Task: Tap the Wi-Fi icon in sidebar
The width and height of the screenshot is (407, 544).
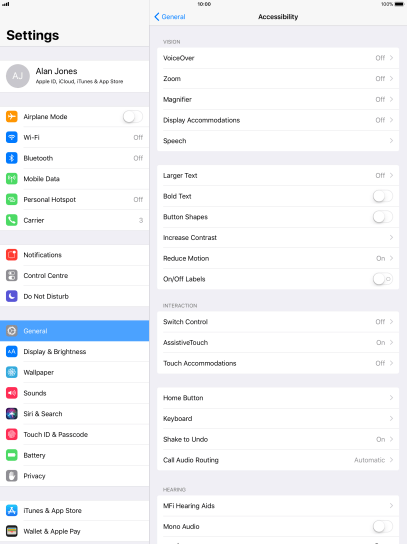Action: click(x=11, y=137)
